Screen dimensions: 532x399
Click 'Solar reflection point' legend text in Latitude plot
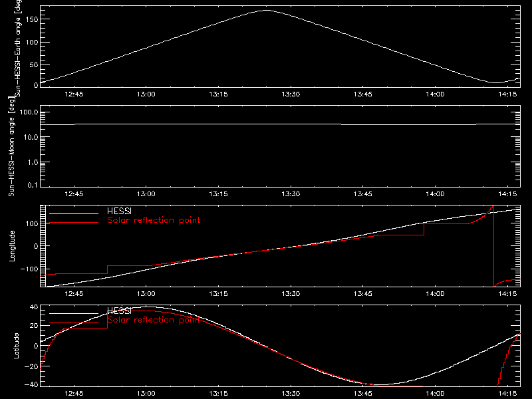(x=154, y=320)
